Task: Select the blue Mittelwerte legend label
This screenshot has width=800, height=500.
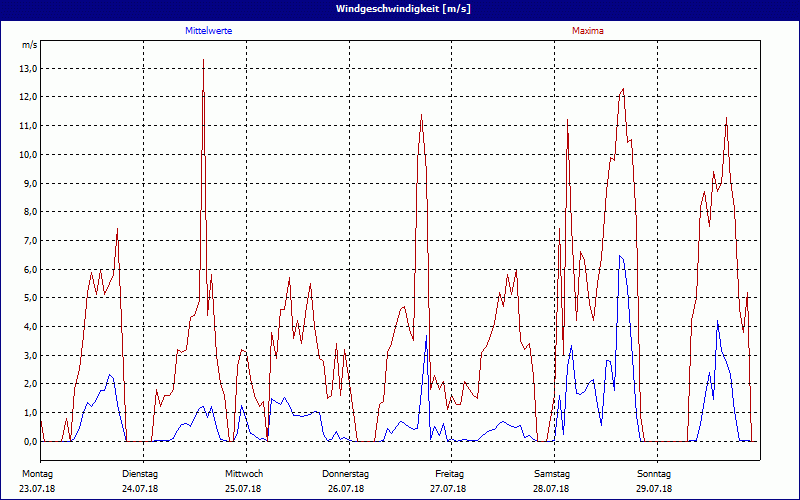Action: pyautogui.click(x=209, y=31)
